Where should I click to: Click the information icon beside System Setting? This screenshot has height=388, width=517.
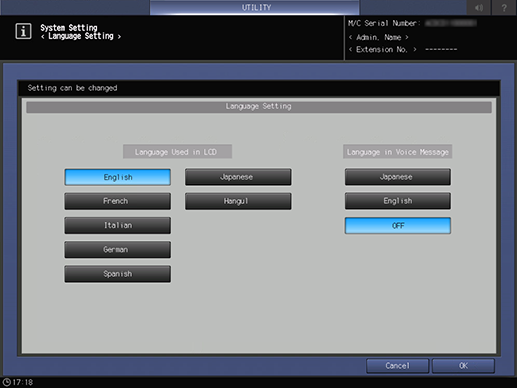(23, 31)
